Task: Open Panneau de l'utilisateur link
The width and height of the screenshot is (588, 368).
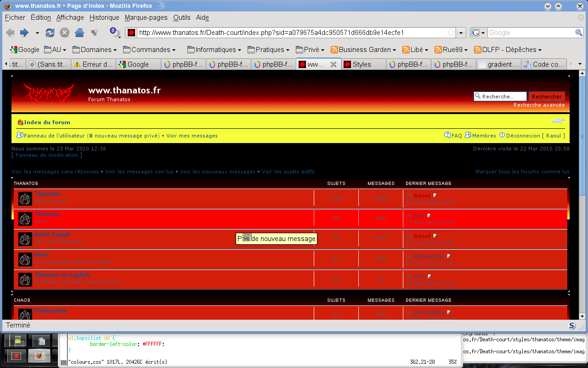Action: tap(55, 136)
